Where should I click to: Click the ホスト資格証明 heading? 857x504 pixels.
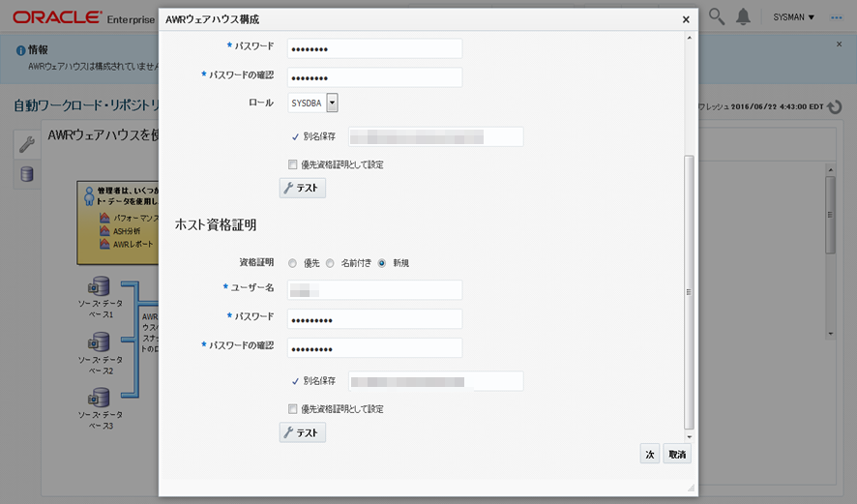tap(216, 225)
